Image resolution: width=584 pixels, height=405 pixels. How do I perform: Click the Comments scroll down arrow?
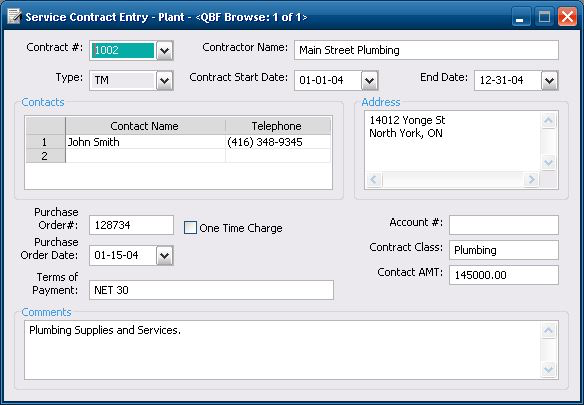[x=548, y=369]
